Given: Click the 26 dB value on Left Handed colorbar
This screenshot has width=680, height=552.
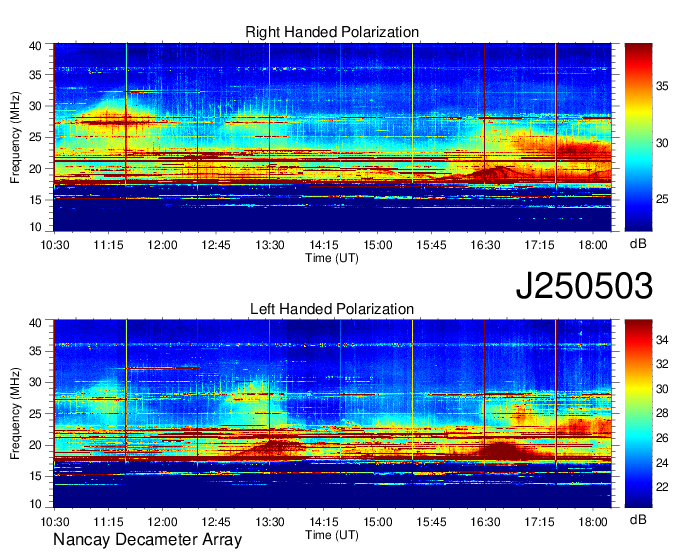Looking at the screenshot, I should pos(662,438).
